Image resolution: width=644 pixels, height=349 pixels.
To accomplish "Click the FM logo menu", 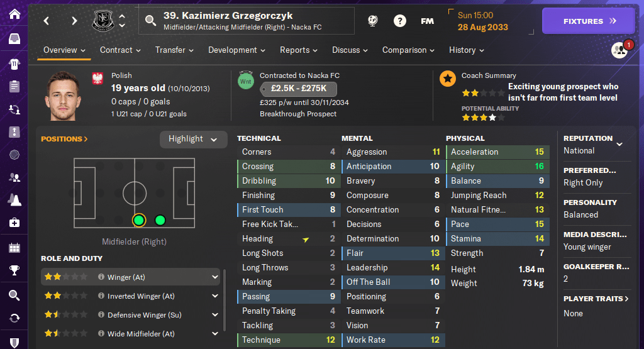I will coord(427,21).
